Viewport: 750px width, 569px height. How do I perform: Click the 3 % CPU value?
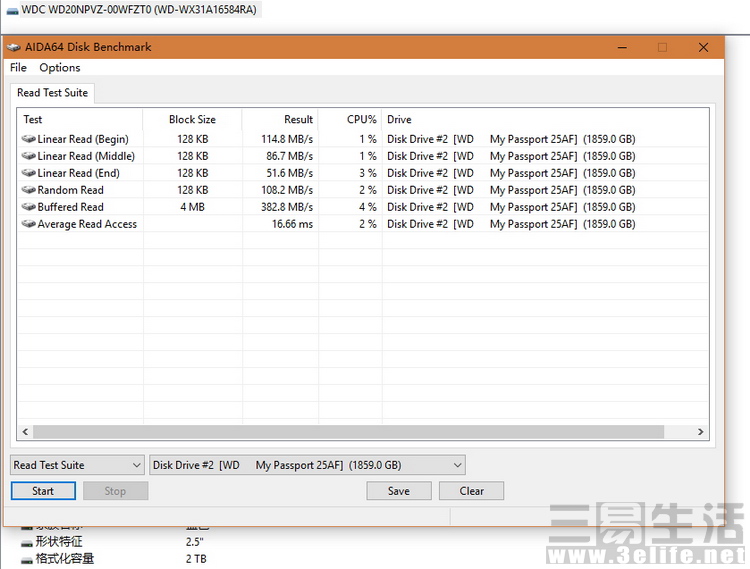click(x=368, y=173)
